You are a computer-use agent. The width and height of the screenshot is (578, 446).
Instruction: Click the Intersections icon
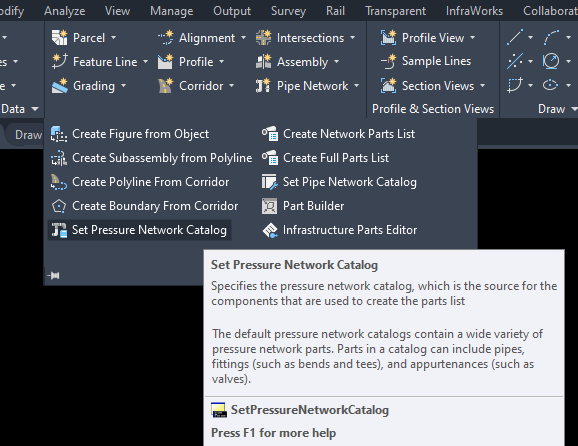[264, 38]
